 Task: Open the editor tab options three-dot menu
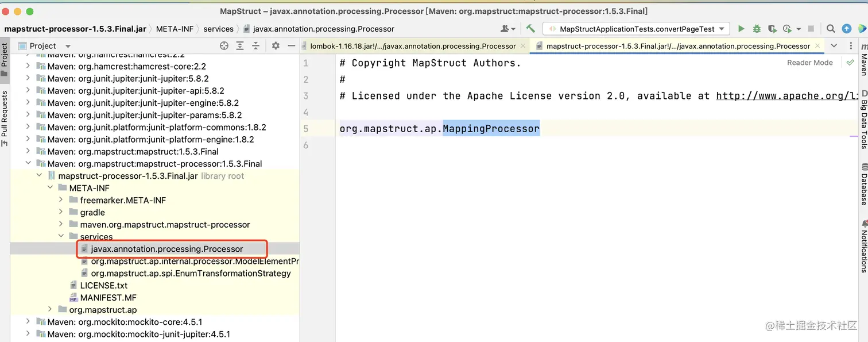[x=850, y=46]
